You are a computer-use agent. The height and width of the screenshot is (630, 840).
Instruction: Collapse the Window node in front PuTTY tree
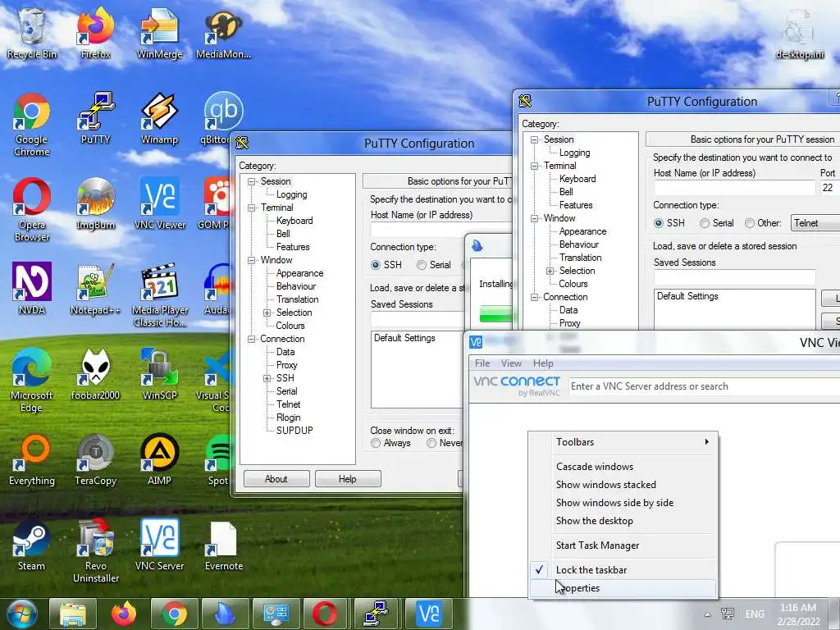(534, 218)
